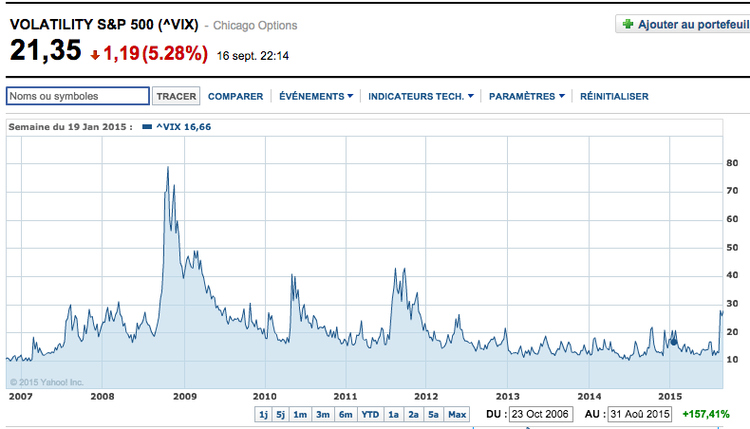This screenshot has height=429, width=750.
Task: Click the ^VIX legend color marker
Action: click(x=147, y=127)
